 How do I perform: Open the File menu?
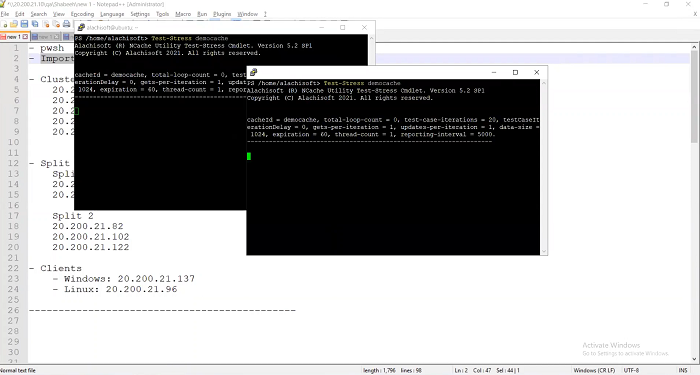coord(5,14)
